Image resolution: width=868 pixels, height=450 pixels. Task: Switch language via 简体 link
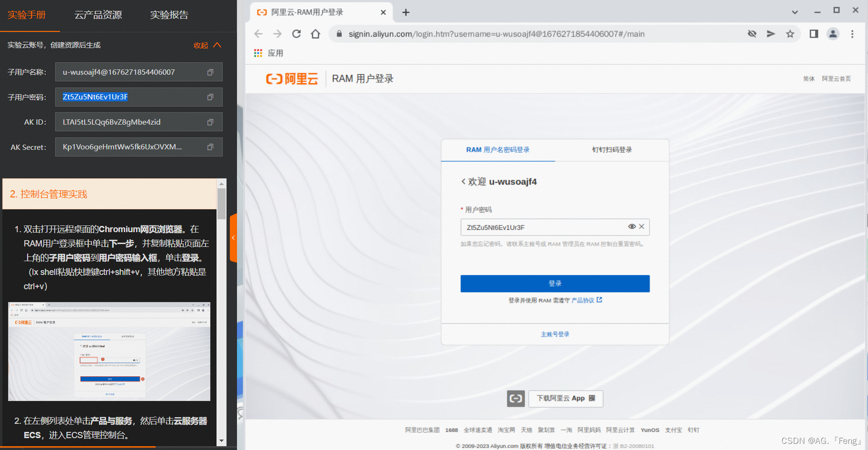click(x=809, y=79)
